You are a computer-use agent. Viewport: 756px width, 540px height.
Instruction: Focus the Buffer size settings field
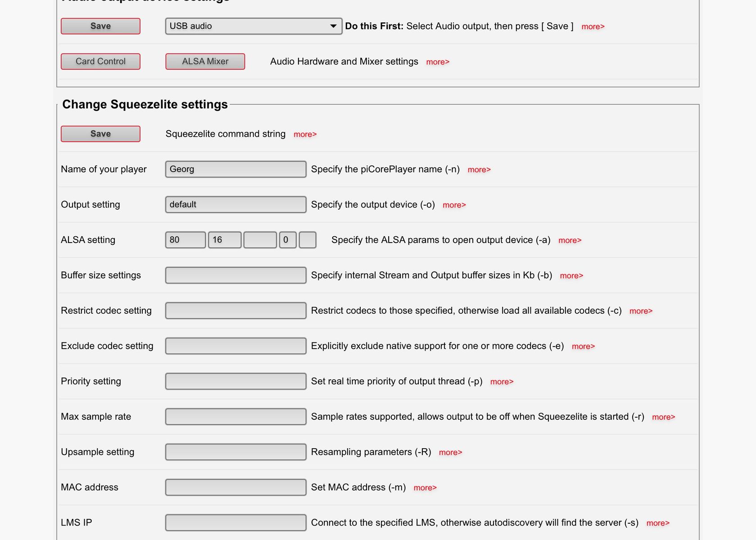(236, 275)
